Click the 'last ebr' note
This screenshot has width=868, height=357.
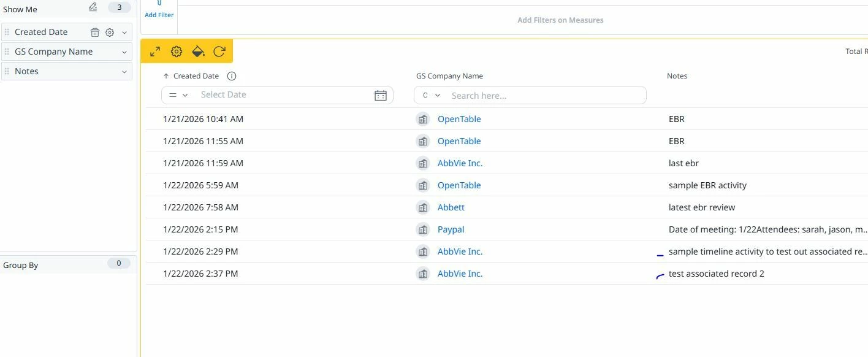683,163
